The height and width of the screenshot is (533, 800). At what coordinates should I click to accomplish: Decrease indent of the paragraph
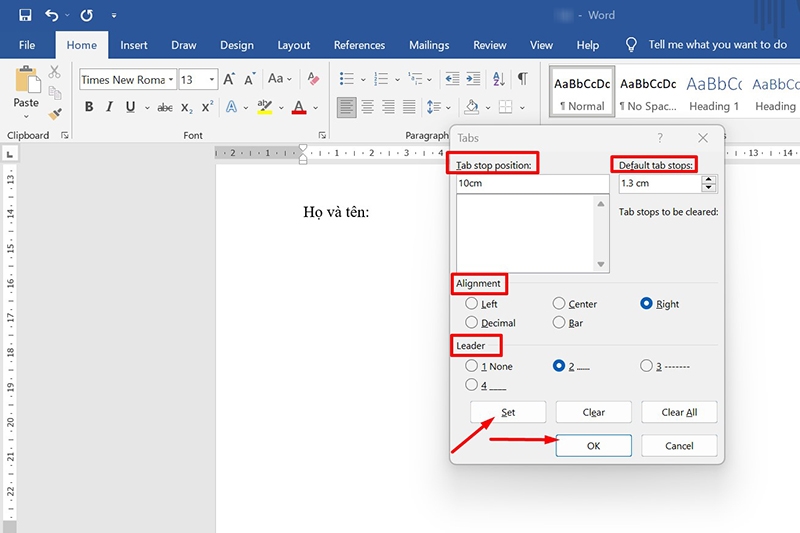(x=452, y=79)
